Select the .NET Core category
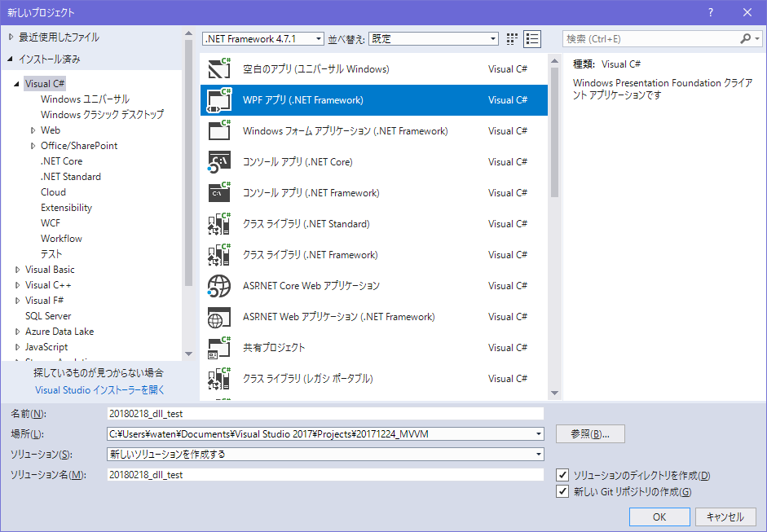 click(x=62, y=160)
